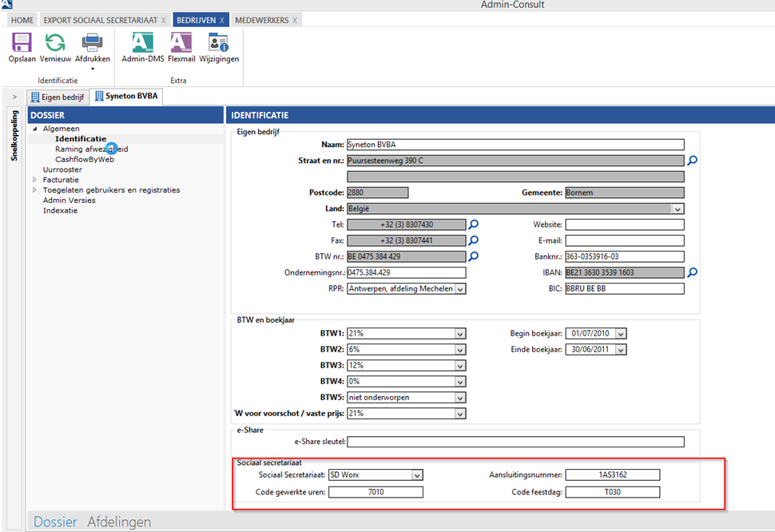Expand the Facturatie tree node
Screen dimensions: 775x532
tap(34, 181)
